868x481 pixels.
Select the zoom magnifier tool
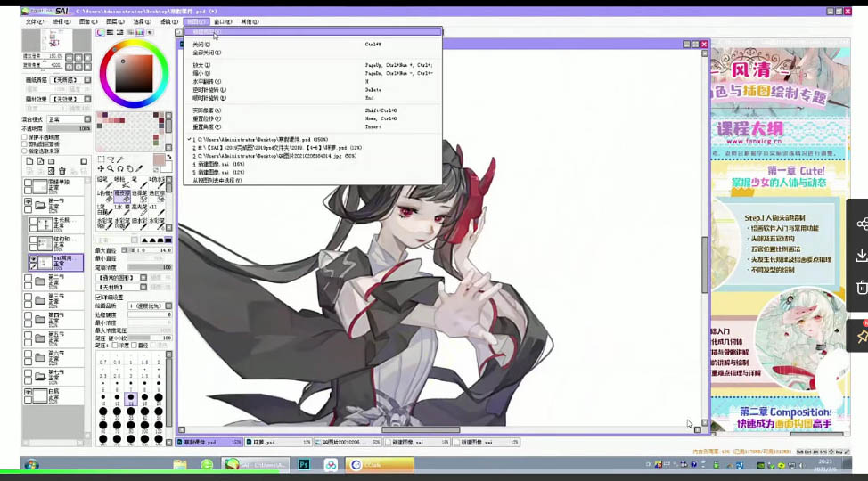(111, 169)
